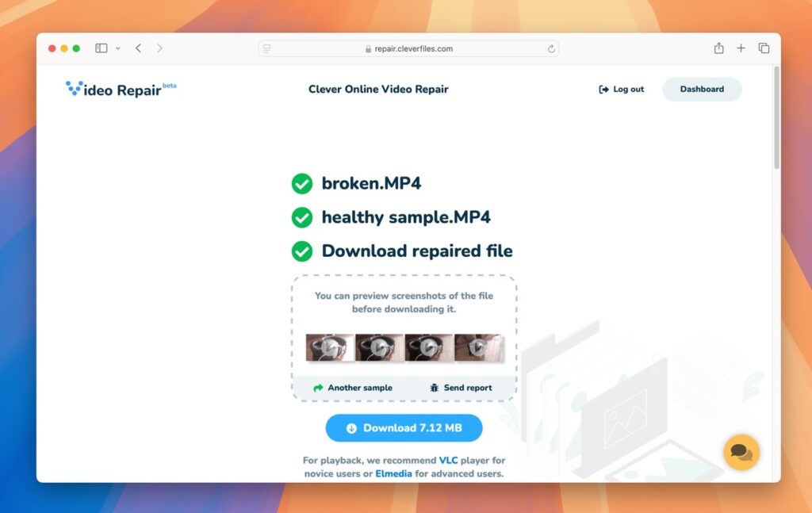The image size is (812, 513).
Task: Click the repair.cleverfiles.com address bar
Action: point(408,48)
